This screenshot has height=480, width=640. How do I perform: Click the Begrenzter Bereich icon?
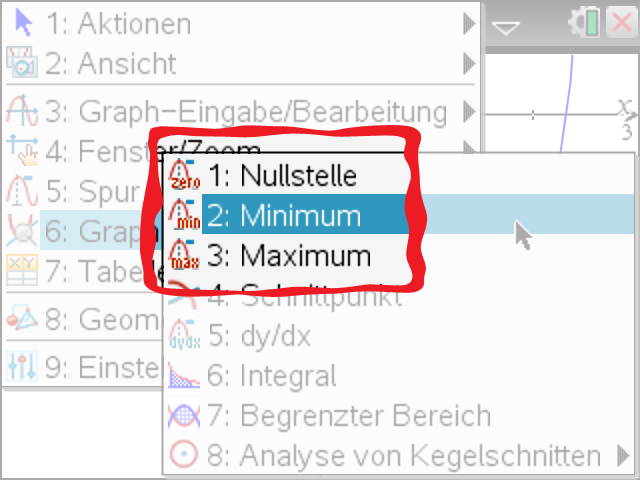[185, 416]
